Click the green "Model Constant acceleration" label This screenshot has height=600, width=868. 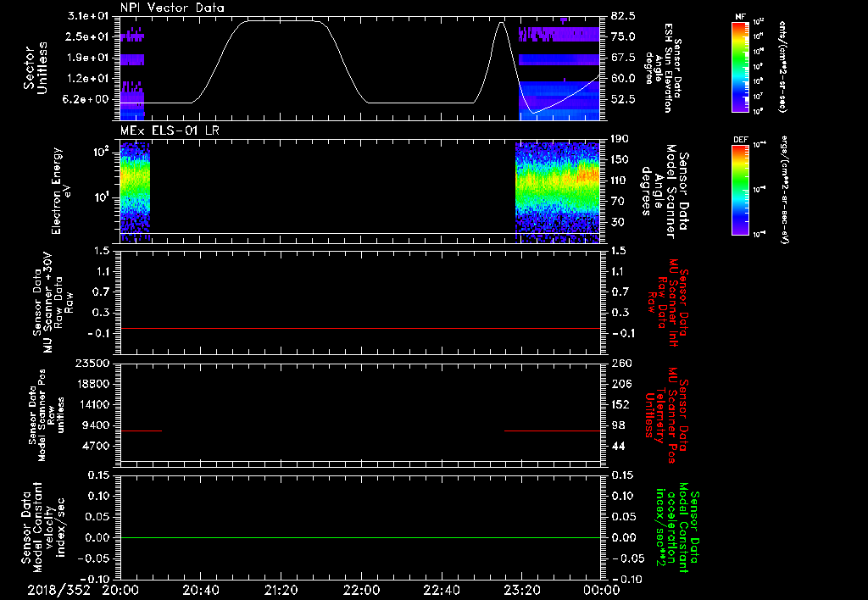(x=677, y=528)
